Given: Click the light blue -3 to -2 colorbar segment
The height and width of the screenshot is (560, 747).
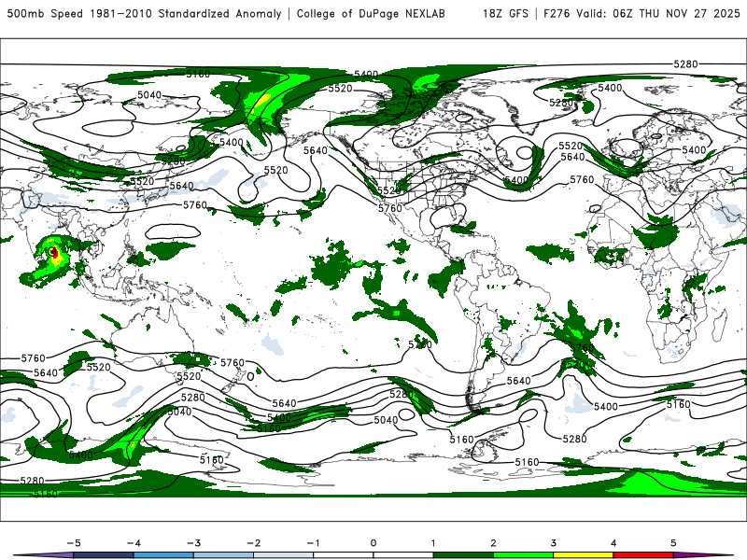Looking at the screenshot, I should coord(223,555).
